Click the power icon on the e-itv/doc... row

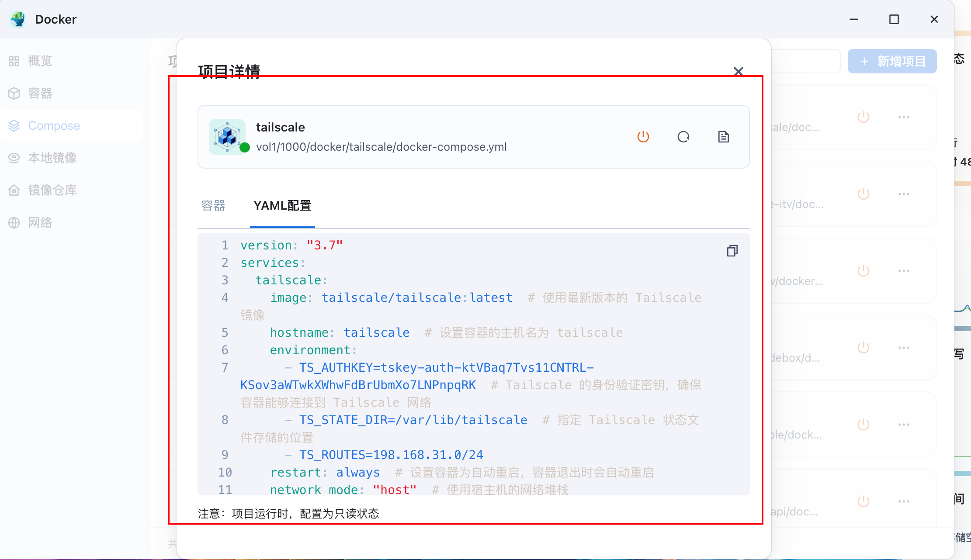click(x=863, y=194)
